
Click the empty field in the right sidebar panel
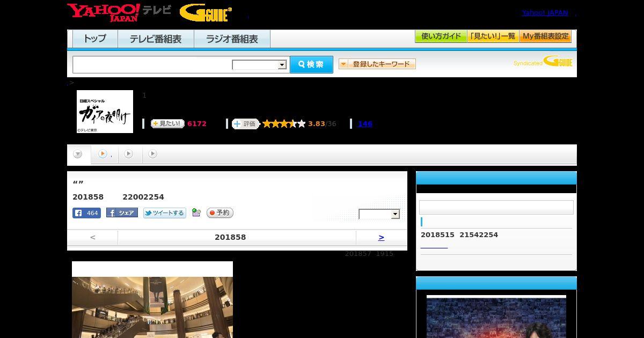(x=496, y=208)
